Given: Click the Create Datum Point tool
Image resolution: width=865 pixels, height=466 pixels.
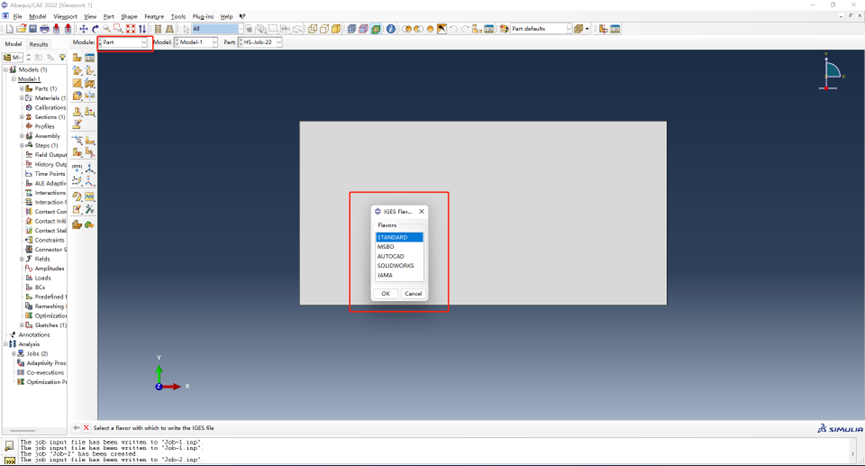Looking at the screenshot, I should coord(77,168).
